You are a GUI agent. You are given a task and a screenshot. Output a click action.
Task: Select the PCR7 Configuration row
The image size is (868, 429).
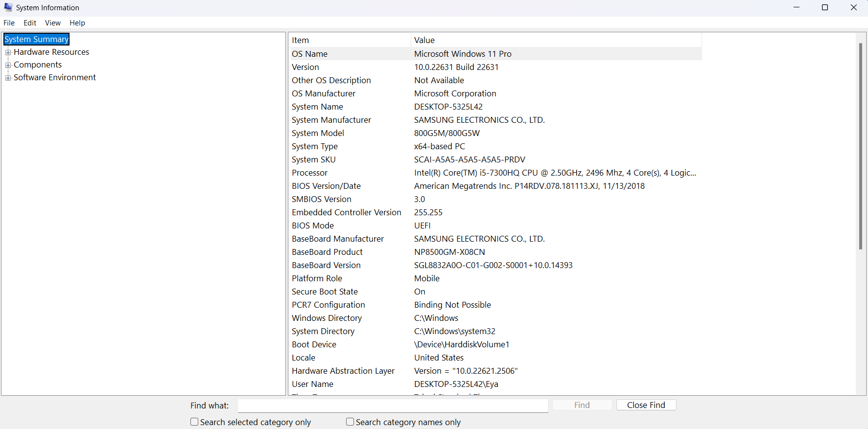click(x=495, y=305)
